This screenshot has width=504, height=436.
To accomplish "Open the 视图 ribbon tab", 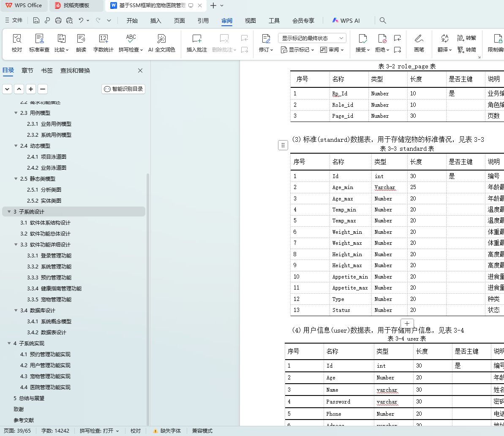I will tap(251, 21).
